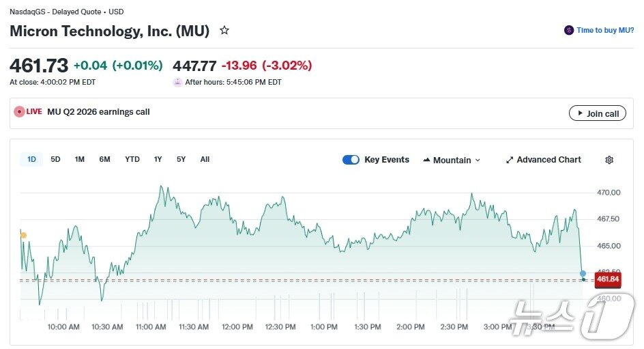The image size is (644, 349).
Task: Click the Time to buy MU icon
Action: coord(569,30)
